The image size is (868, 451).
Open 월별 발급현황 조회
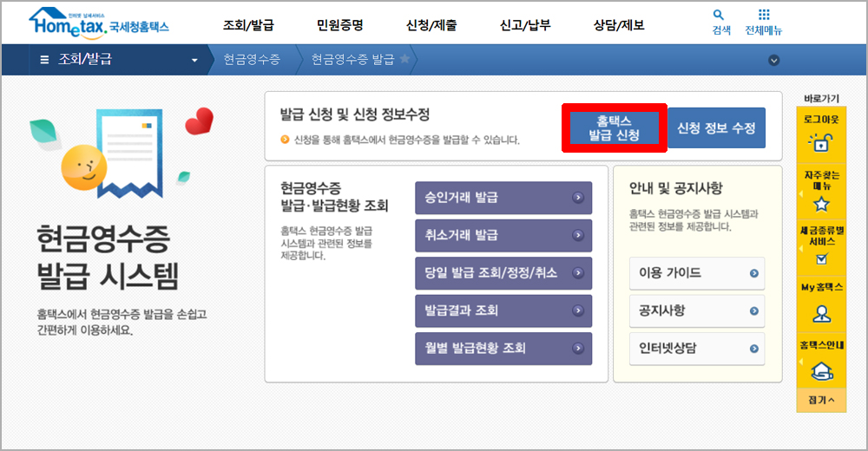pos(503,348)
